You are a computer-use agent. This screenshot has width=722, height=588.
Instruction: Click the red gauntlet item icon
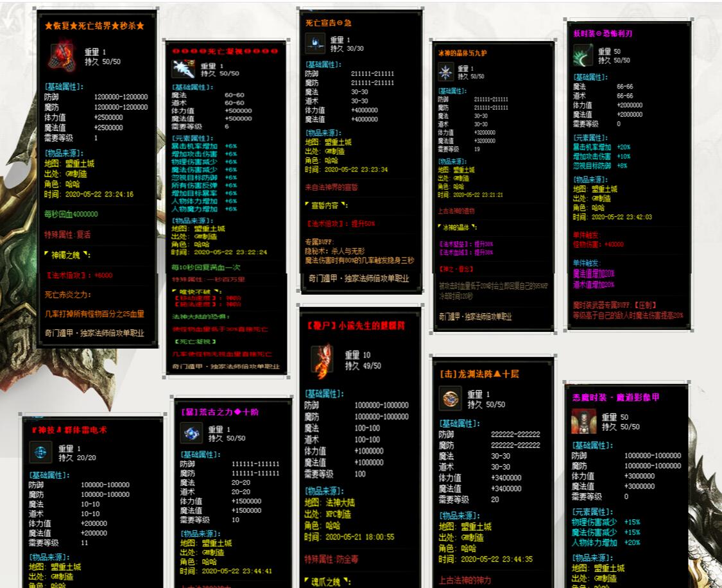pyautogui.click(x=62, y=56)
